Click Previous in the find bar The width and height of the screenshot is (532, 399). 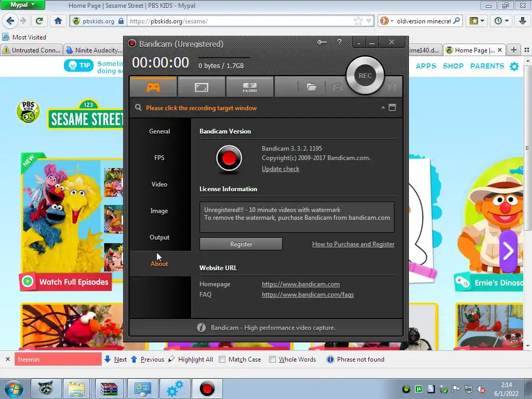[x=148, y=359]
